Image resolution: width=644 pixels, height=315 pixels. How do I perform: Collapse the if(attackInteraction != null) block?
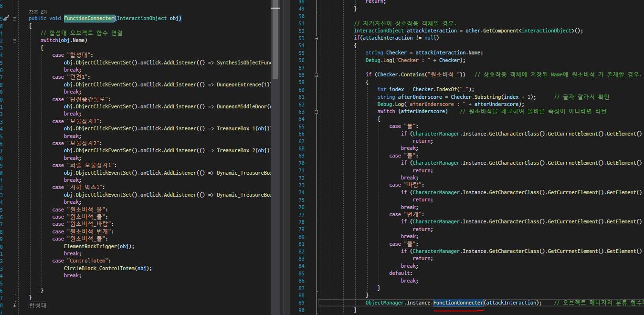coord(317,38)
